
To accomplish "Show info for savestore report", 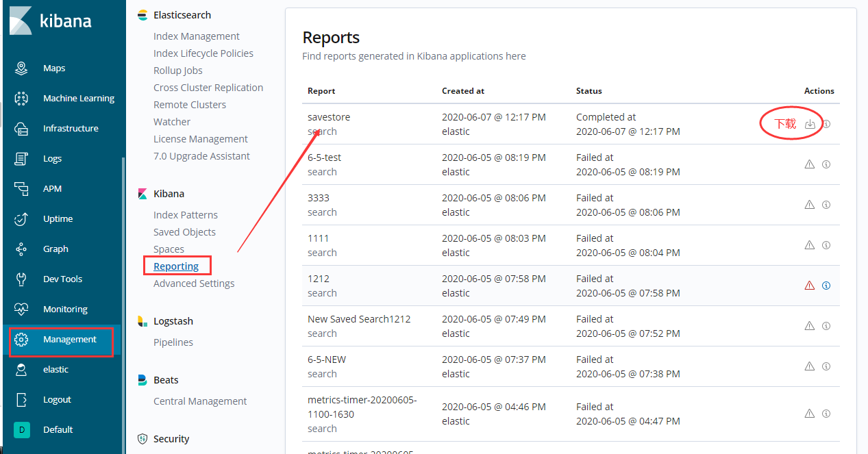I will [x=826, y=124].
